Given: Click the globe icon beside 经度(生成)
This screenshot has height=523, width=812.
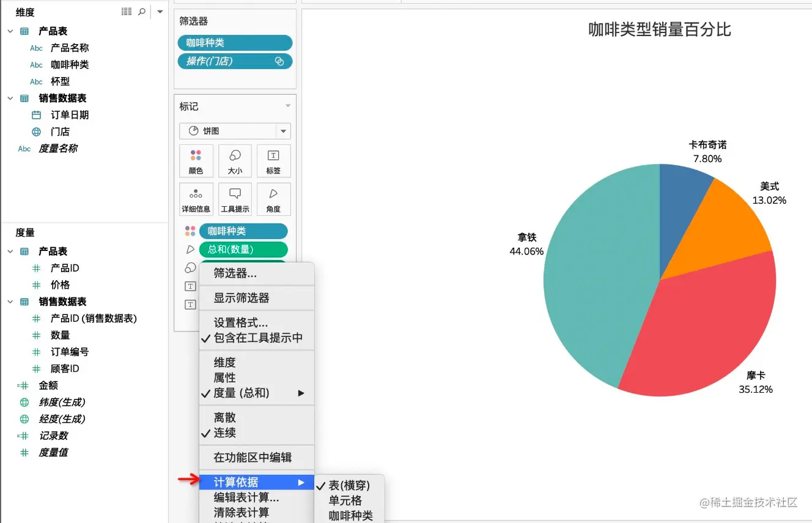Looking at the screenshot, I should [x=24, y=419].
